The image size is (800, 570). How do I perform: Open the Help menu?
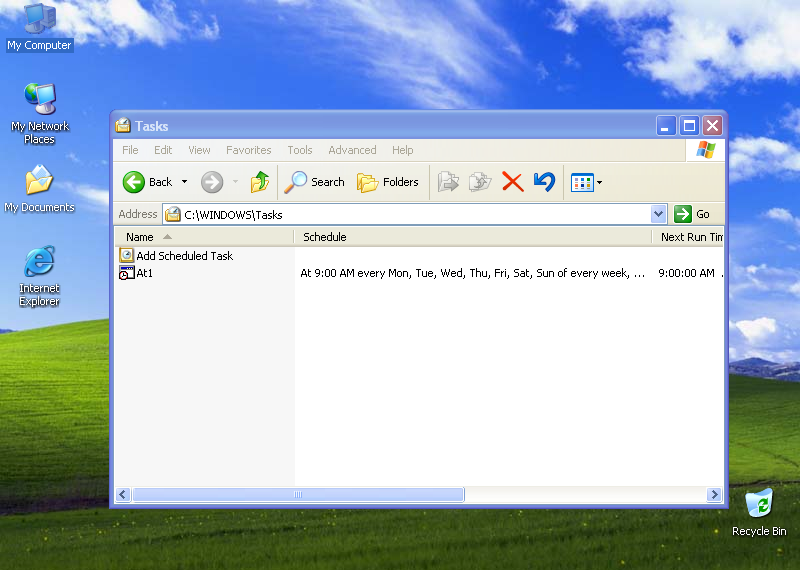403,150
